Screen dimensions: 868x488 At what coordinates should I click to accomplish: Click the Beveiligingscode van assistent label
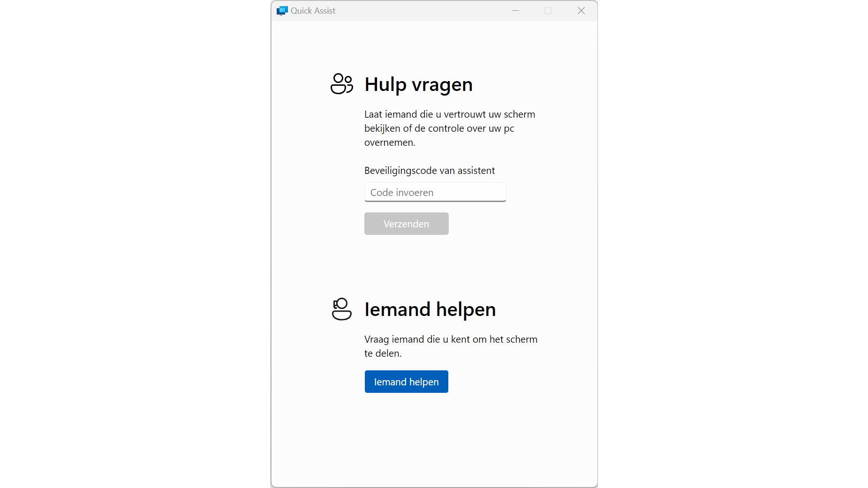click(x=430, y=171)
